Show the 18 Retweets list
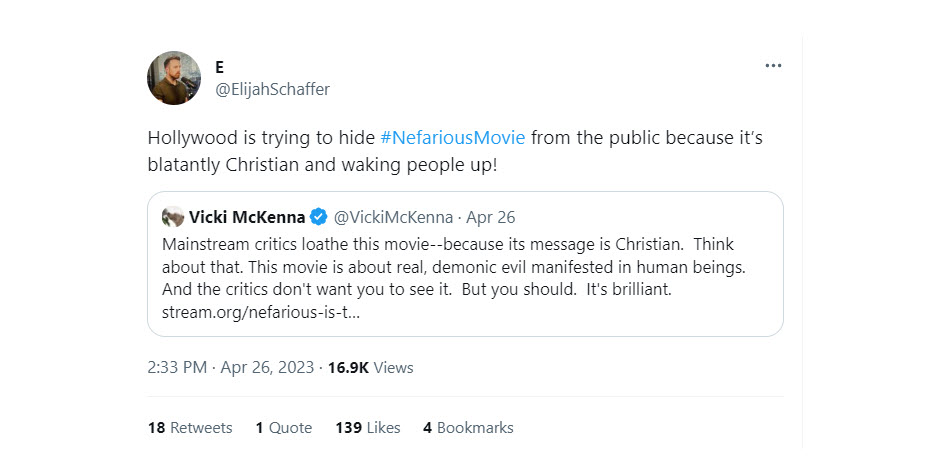Screen dimensions: 937x474 click(x=190, y=427)
